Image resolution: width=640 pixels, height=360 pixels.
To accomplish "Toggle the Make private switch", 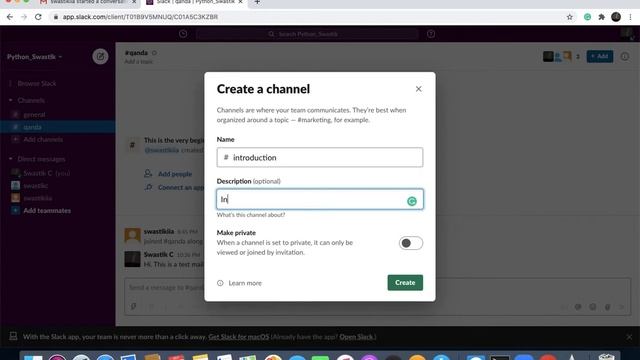I will [411, 243].
